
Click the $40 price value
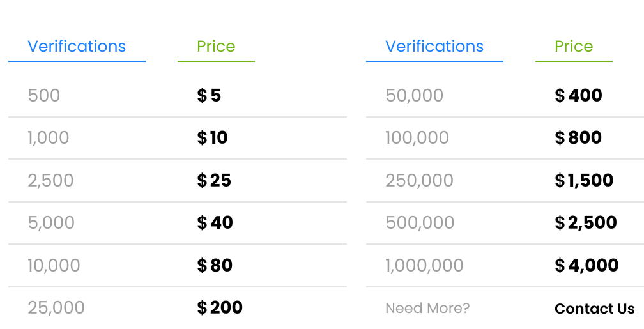pyautogui.click(x=215, y=223)
